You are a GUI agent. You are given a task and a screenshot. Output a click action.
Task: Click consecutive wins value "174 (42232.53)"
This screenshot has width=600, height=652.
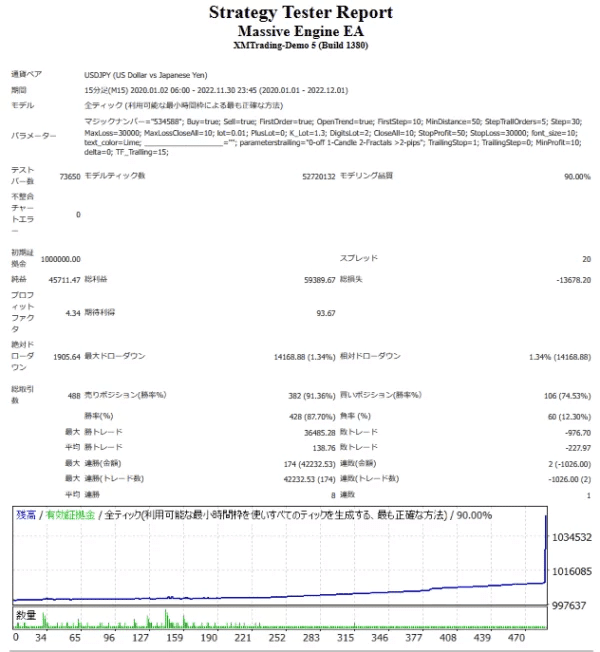[309, 464]
